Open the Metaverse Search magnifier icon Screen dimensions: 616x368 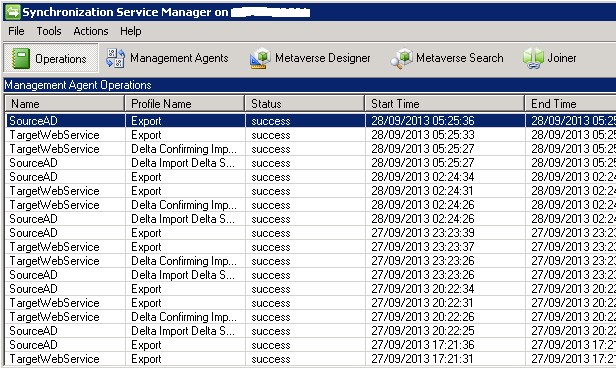point(401,59)
